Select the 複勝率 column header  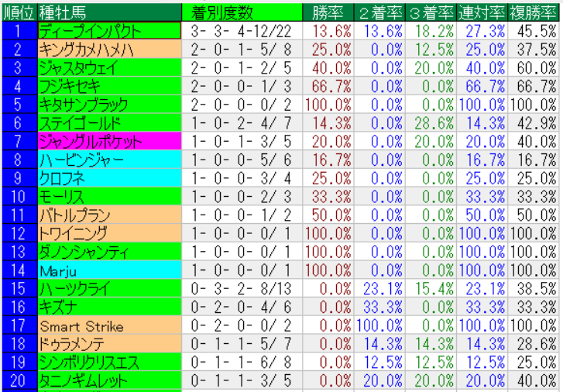pos(534,12)
